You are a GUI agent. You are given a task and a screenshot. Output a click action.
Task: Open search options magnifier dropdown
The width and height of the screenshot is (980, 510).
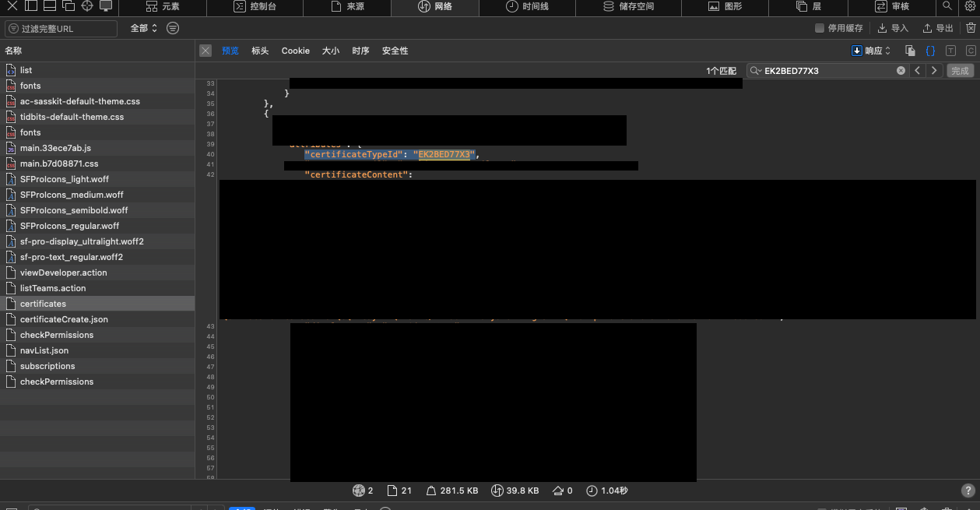(x=756, y=70)
